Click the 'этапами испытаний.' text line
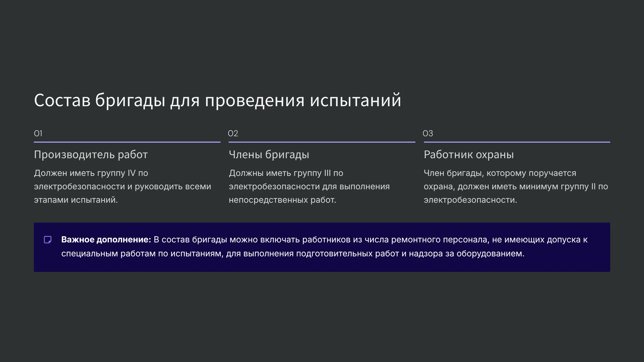This screenshot has width=644, height=362. tap(76, 200)
